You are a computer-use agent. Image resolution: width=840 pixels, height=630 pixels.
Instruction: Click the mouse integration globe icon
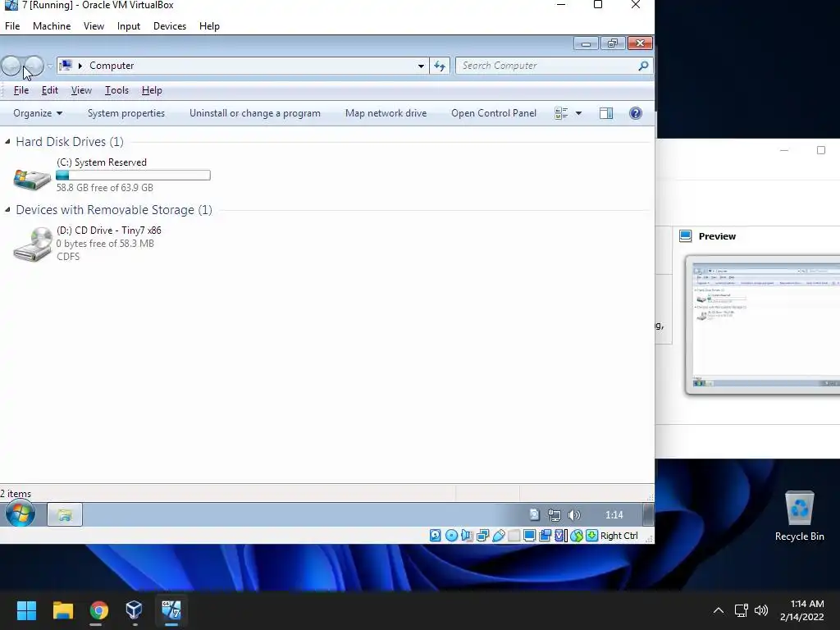[576, 535]
